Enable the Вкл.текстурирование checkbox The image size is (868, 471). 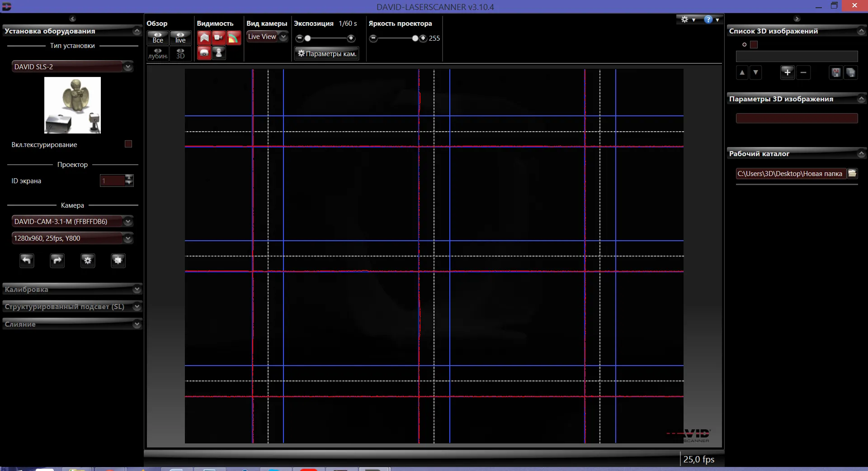pos(128,144)
